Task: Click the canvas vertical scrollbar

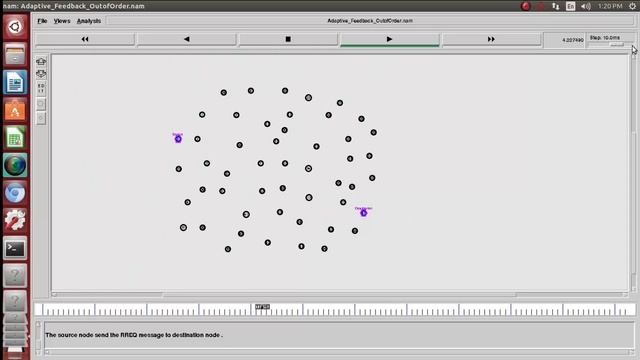Action: click(x=633, y=172)
